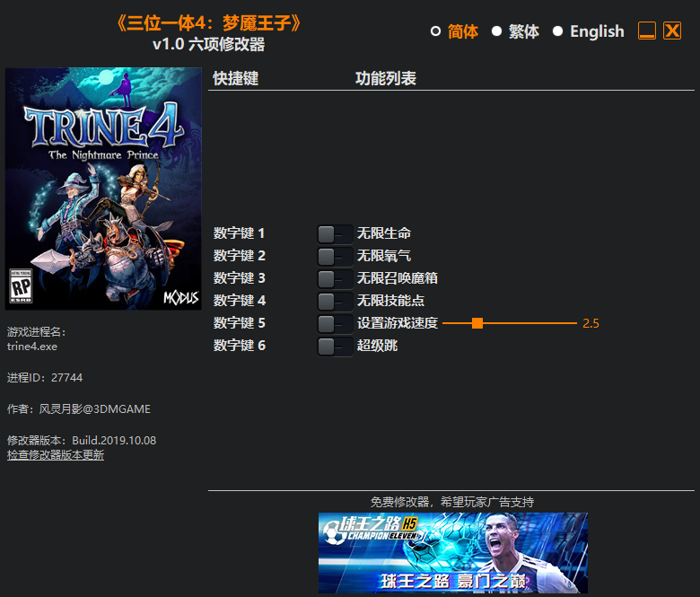Click hotkey label 数字键 2

(x=240, y=256)
